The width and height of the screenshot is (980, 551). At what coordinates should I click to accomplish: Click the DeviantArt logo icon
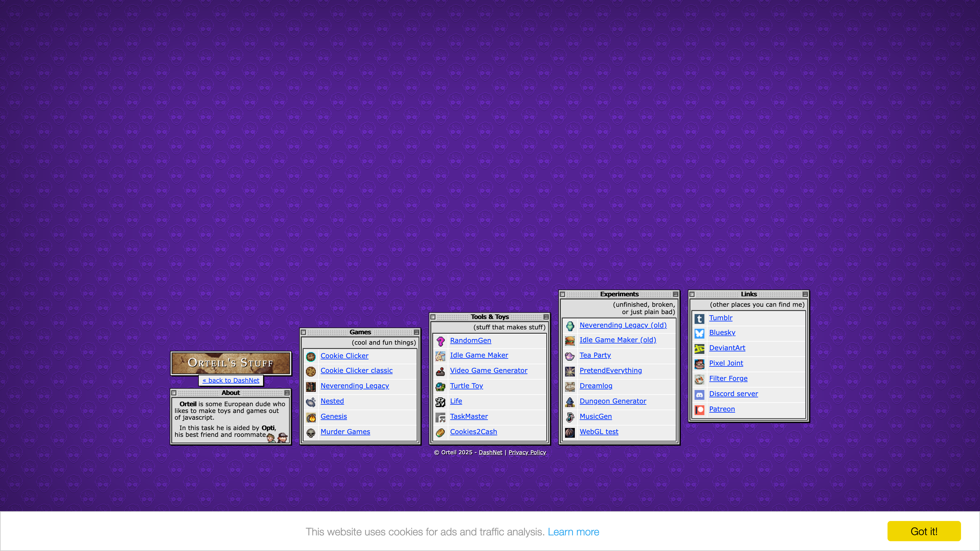pyautogui.click(x=699, y=349)
